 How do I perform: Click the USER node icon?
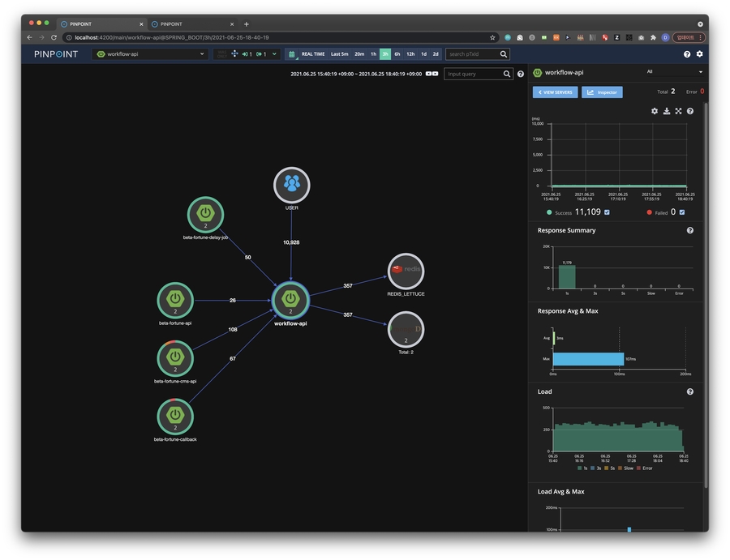pyautogui.click(x=291, y=184)
